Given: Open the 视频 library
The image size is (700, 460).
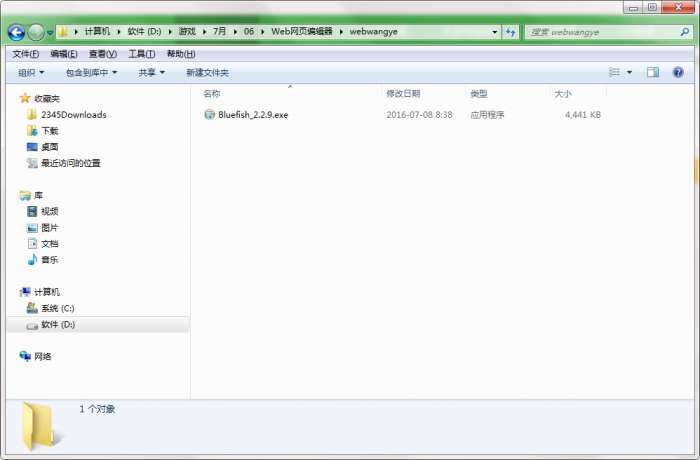Looking at the screenshot, I should 50,211.
